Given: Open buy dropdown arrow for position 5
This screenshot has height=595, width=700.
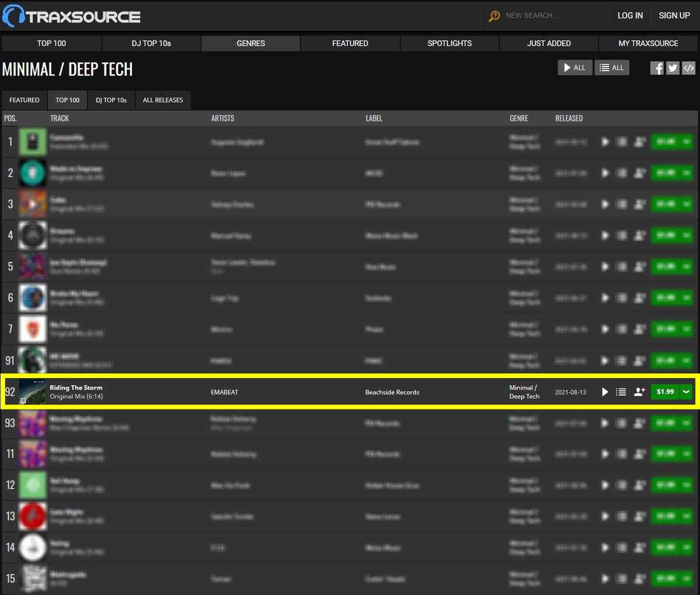Looking at the screenshot, I should (x=687, y=267).
